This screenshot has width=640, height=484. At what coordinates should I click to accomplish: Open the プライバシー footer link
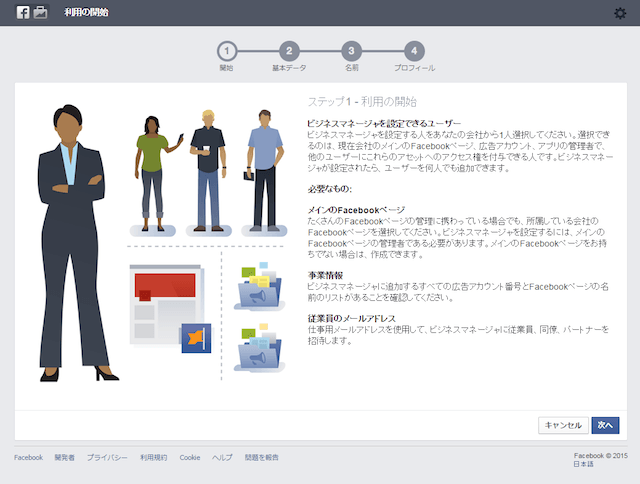(x=107, y=457)
